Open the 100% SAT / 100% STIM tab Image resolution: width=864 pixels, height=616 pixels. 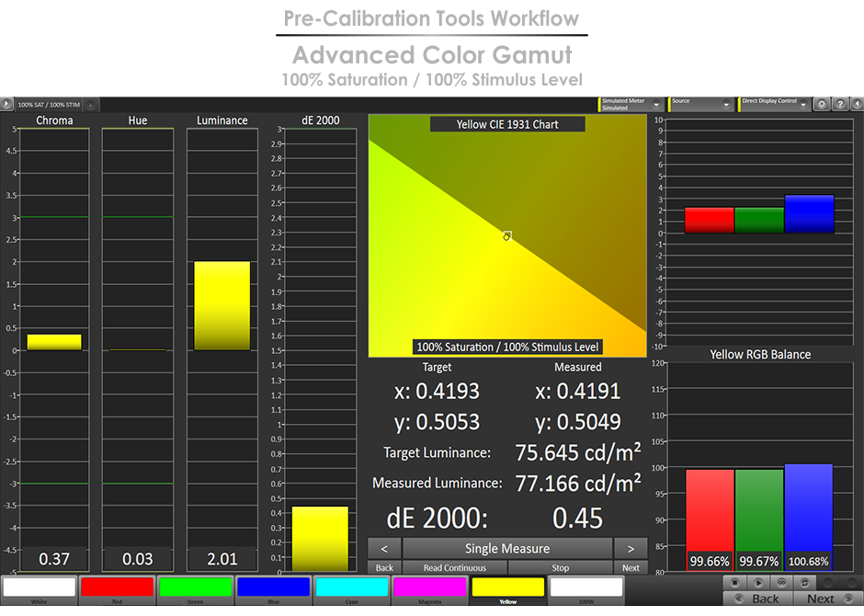click(x=49, y=104)
